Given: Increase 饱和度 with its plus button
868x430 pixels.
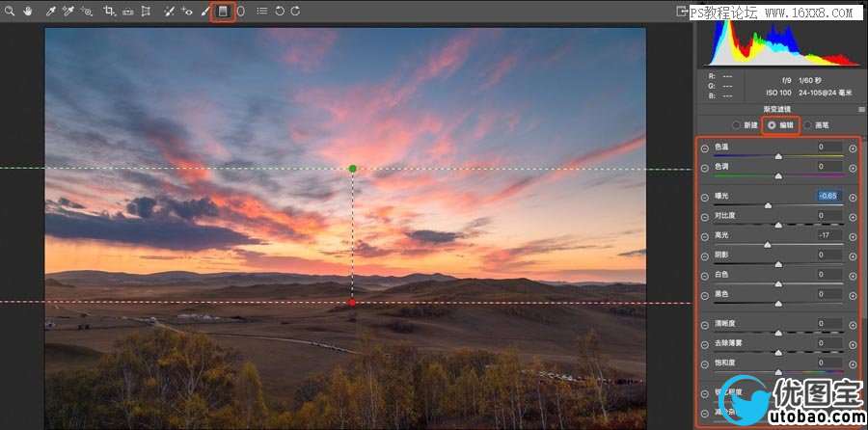Looking at the screenshot, I should tap(853, 364).
